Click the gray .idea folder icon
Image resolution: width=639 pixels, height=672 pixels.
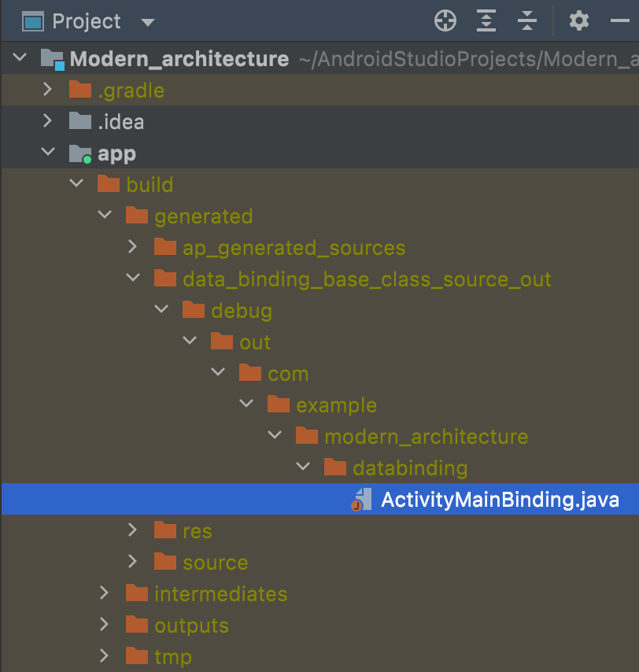click(80, 121)
